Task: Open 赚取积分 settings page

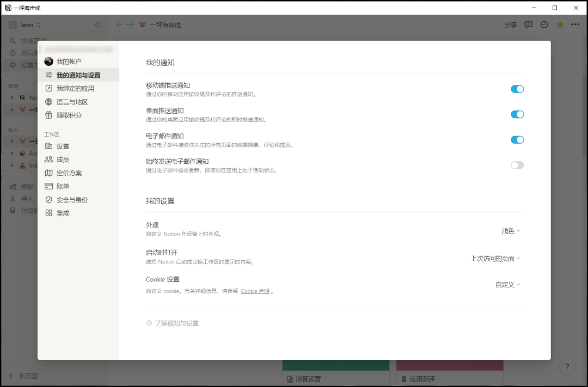Action: [78, 115]
